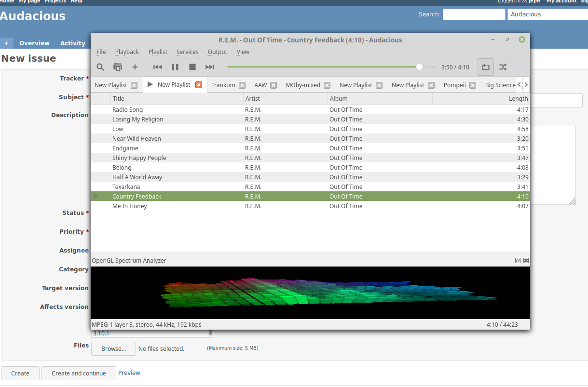588x387 pixels.
Task: Select affects version 3.10.1 in Redmine
Action: coord(150,333)
